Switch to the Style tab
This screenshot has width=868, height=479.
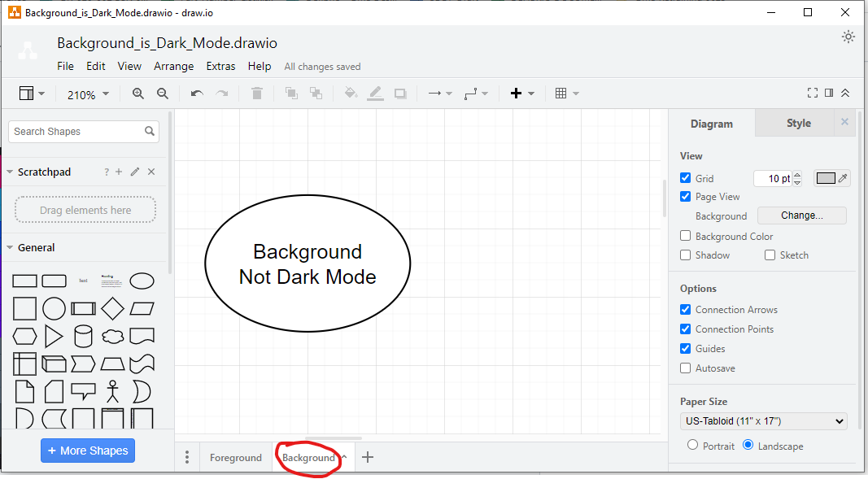point(797,123)
